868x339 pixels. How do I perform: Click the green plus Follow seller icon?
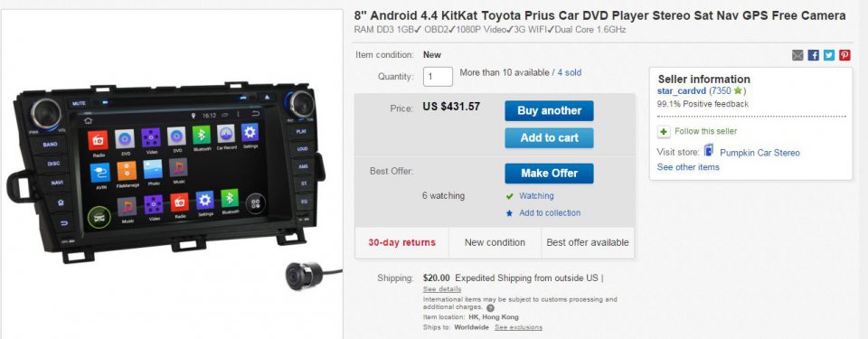pyautogui.click(x=664, y=132)
